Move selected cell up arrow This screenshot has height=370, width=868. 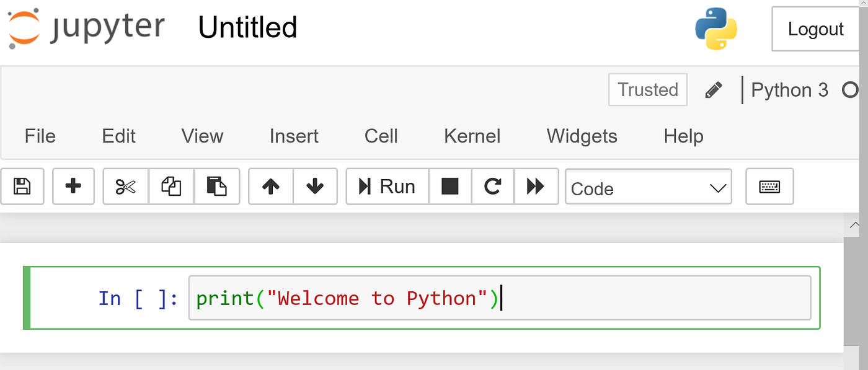tap(270, 186)
